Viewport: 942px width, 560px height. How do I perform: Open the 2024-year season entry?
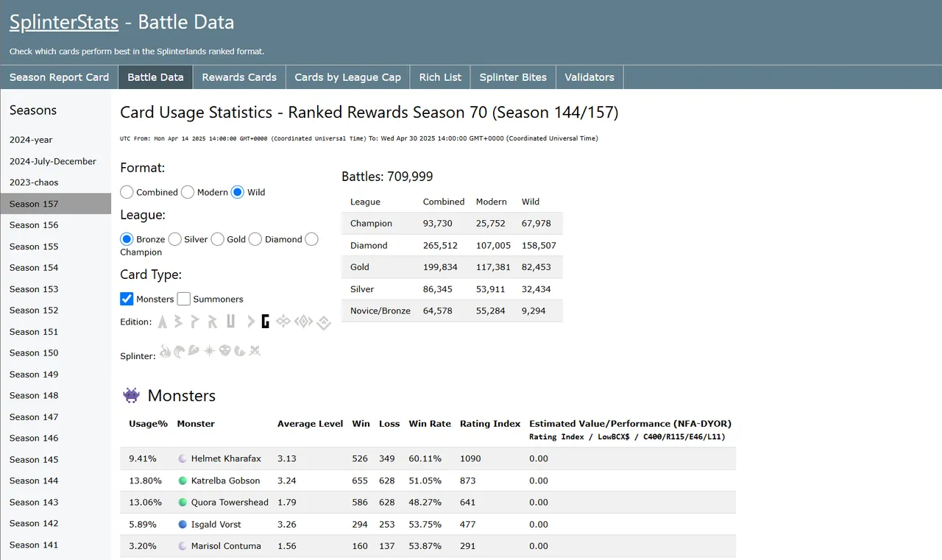point(56,140)
